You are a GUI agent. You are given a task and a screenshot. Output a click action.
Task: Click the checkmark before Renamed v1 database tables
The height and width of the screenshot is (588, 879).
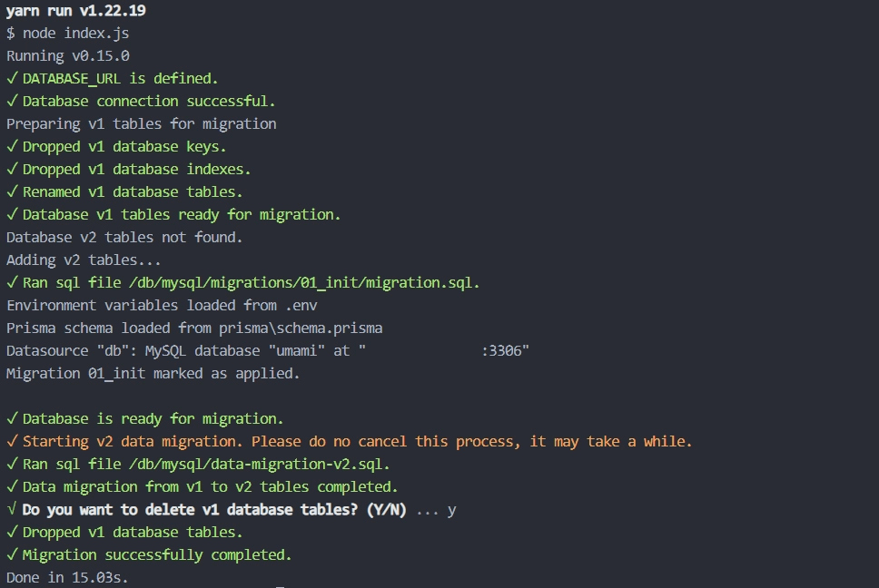(13, 191)
